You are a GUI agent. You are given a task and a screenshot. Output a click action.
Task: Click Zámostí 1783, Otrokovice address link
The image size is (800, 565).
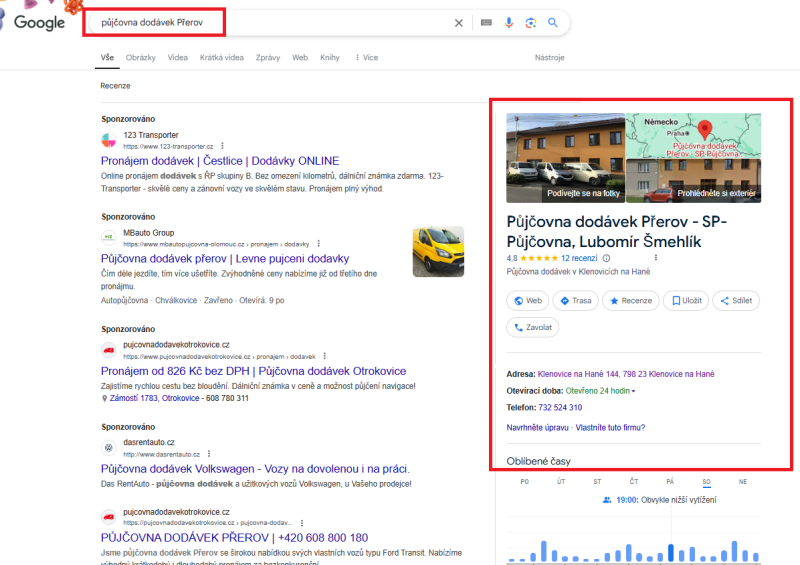(154, 398)
